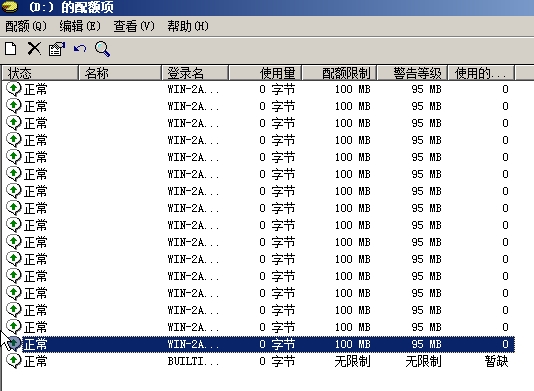Open the 查看(V) menu
The image size is (534, 391).
point(134,26)
